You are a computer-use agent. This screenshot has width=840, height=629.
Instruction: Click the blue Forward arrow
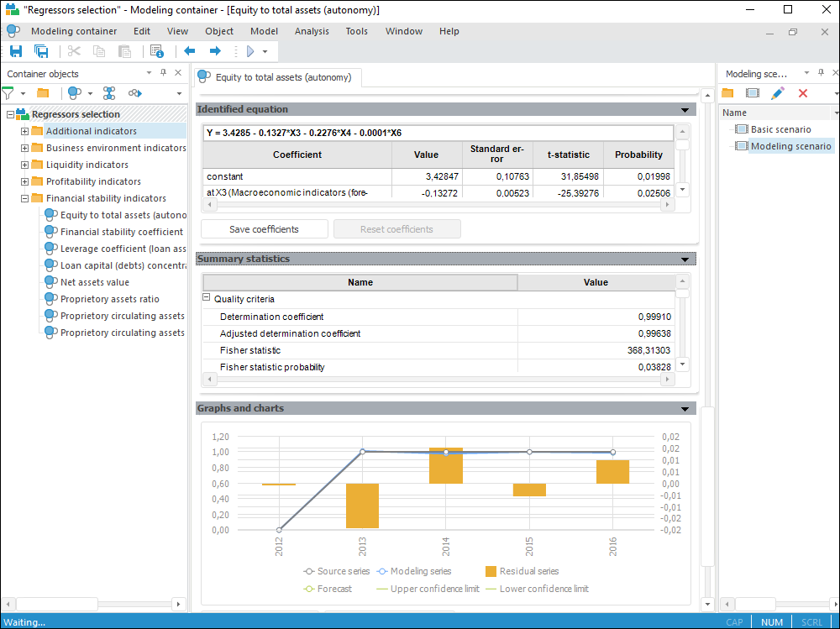tap(214, 51)
